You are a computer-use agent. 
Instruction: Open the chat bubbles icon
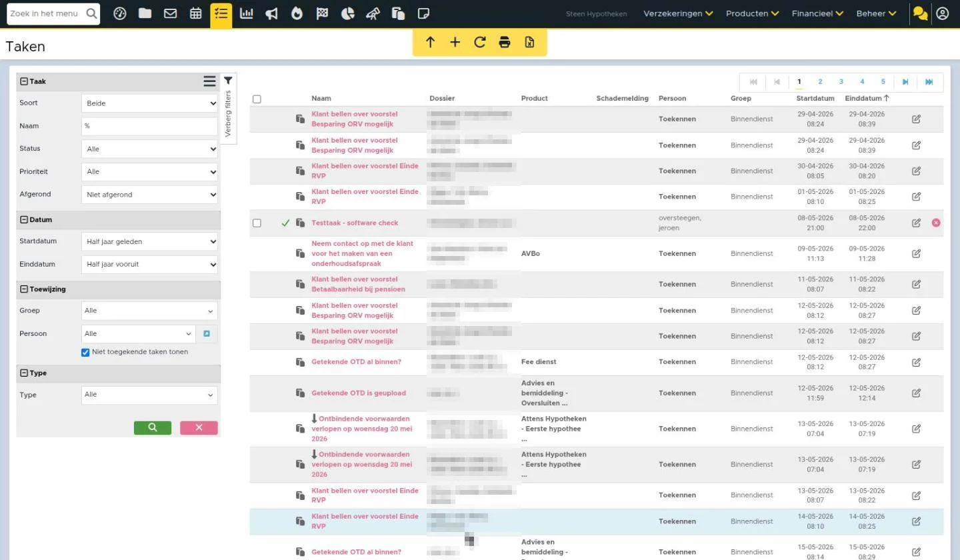point(920,13)
